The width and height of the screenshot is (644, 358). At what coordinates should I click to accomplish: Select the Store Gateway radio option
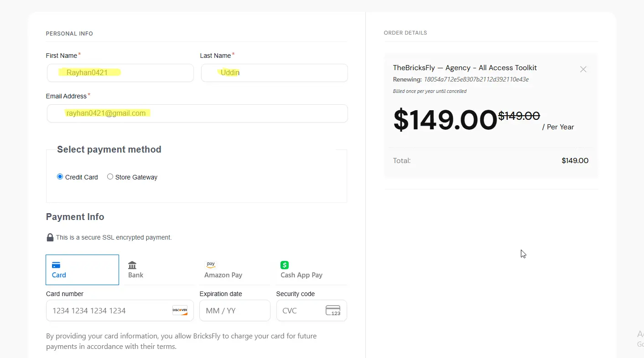110,177
